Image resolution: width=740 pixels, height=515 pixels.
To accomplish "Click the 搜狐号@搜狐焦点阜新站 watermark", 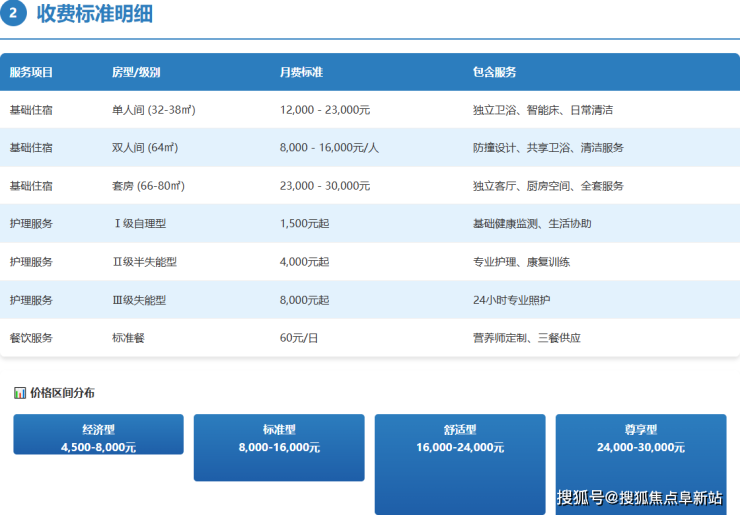I will [640, 498].
